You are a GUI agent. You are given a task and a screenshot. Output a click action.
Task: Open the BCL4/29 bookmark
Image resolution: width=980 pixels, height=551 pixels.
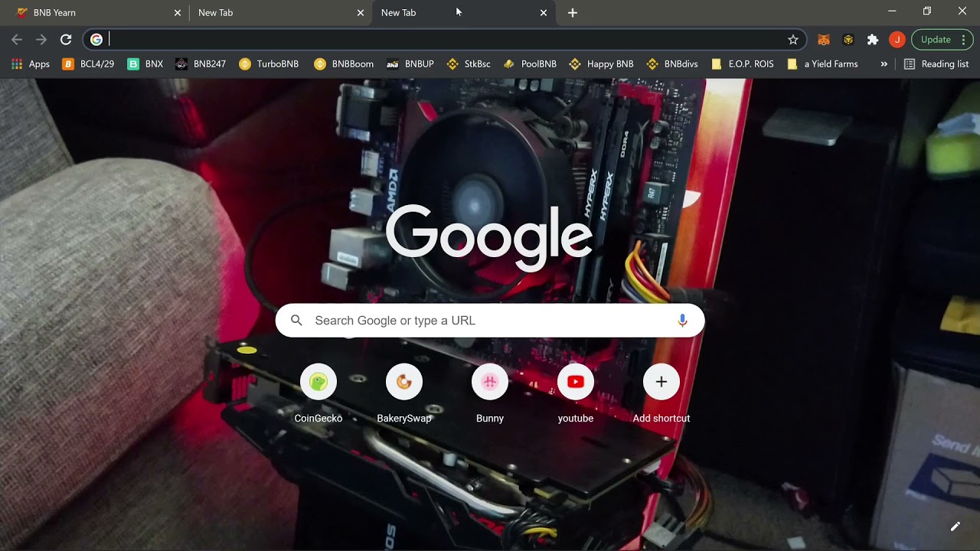(x=88, y=64)
